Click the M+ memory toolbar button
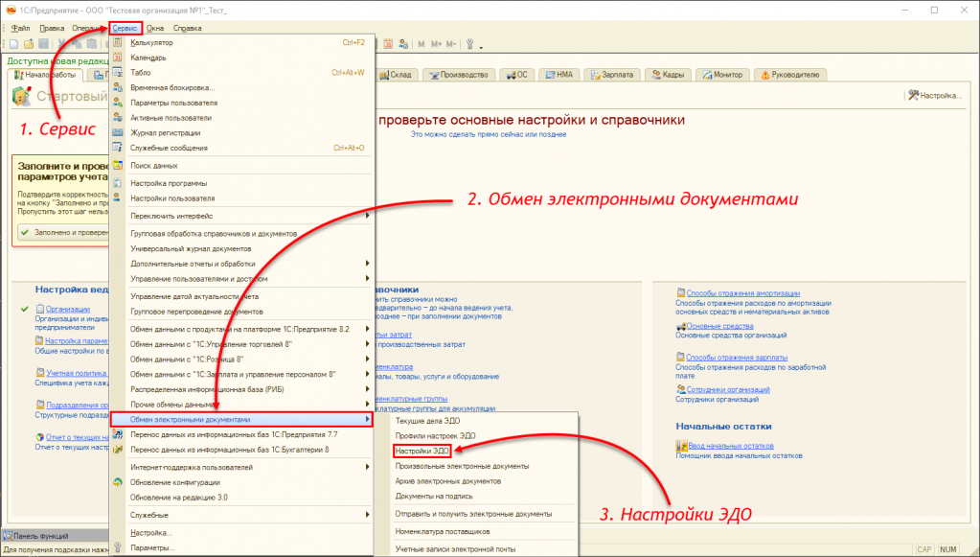Screen dimensions: 980x557 click(436, 44)
